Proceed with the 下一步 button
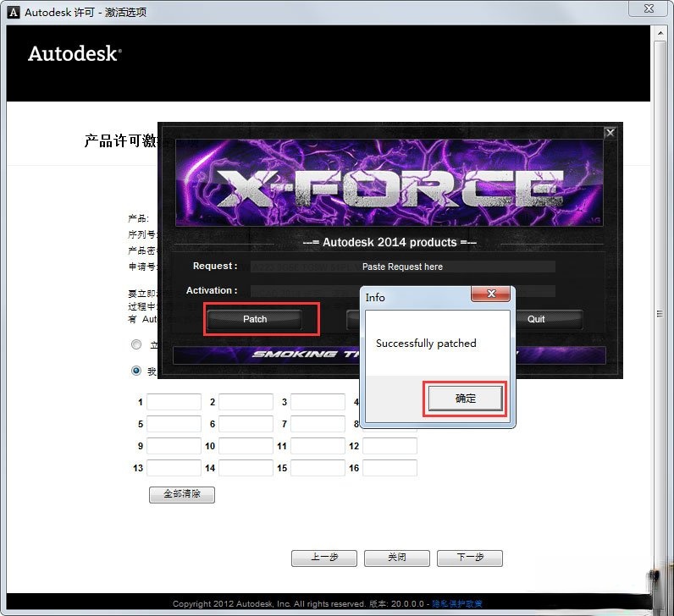The width and height of the screenshot is (674, 616). 470,558
